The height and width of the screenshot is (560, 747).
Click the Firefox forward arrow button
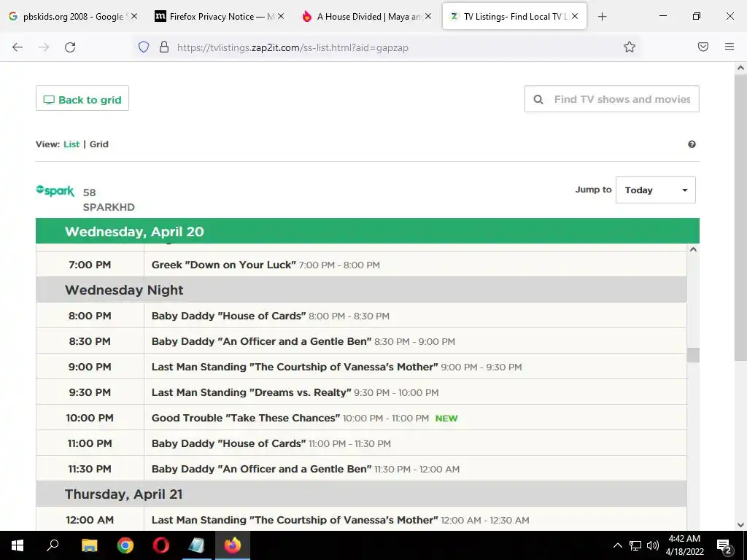click(44, 47)
